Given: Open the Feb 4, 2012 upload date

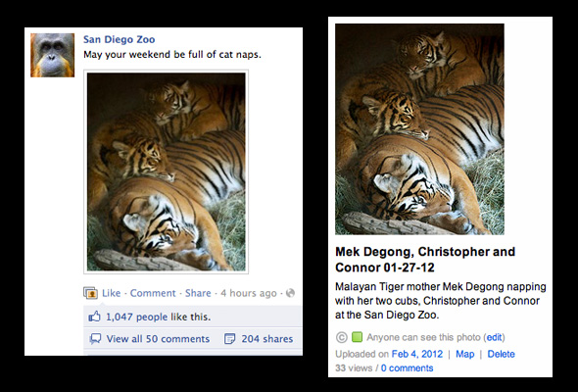Looking at the screenshot, I should pos(417,354).
